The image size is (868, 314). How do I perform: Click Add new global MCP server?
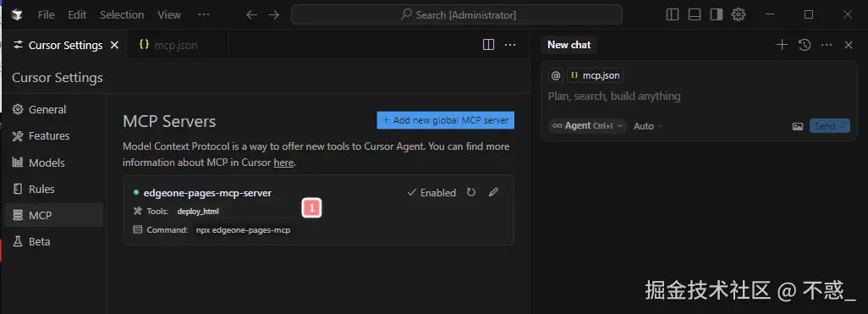[x=446, y=120]
